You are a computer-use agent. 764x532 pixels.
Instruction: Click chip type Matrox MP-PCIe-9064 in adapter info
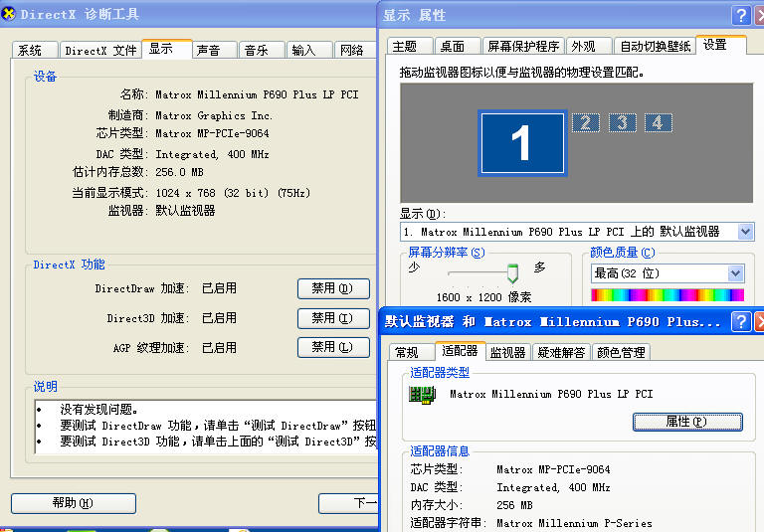click(x=553, y=469)
